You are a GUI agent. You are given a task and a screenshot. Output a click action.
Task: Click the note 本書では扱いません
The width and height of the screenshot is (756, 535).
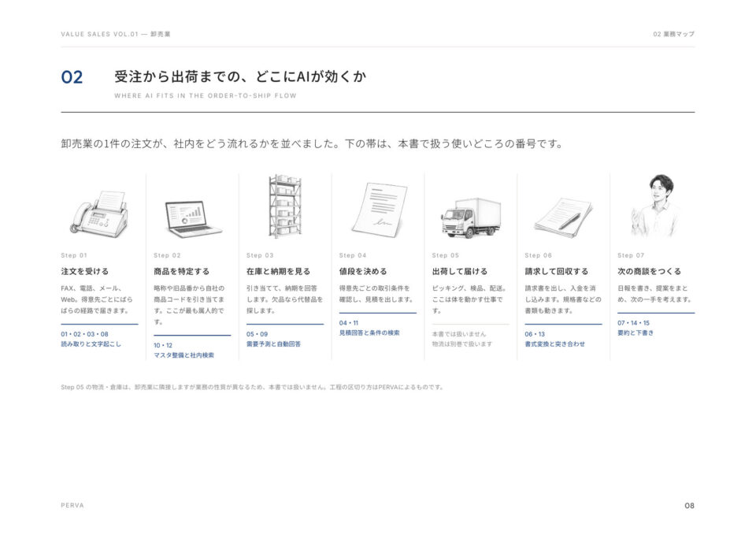point(459,334)
